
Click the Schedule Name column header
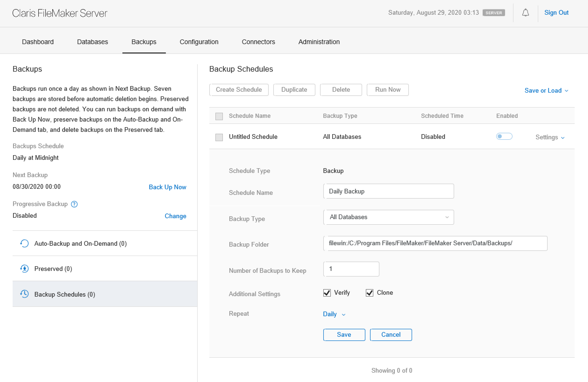[249, 116]
